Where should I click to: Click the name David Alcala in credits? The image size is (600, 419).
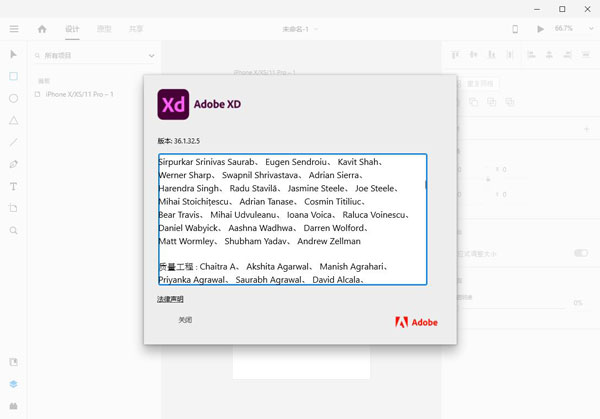[x=336, y=280]
